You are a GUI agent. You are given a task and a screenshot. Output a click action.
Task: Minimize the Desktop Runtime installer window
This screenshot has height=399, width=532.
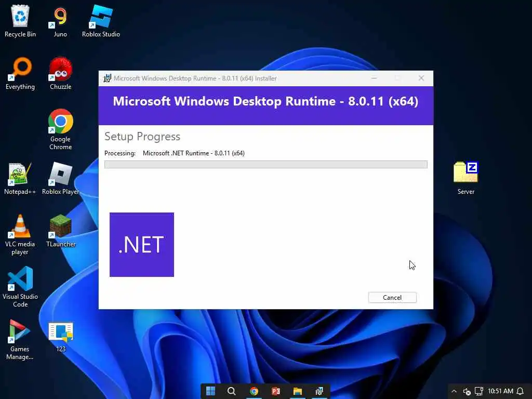coord(374,78)
